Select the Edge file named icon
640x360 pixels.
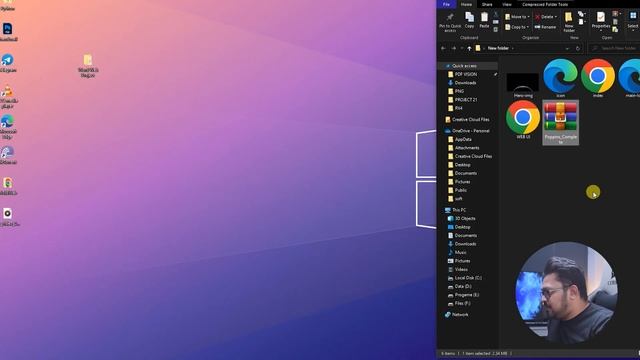coord(560,78)
